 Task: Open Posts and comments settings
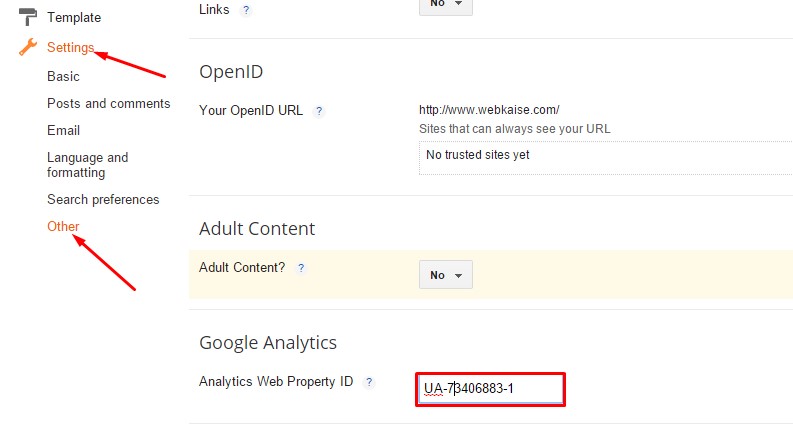[x=109, y=103]
